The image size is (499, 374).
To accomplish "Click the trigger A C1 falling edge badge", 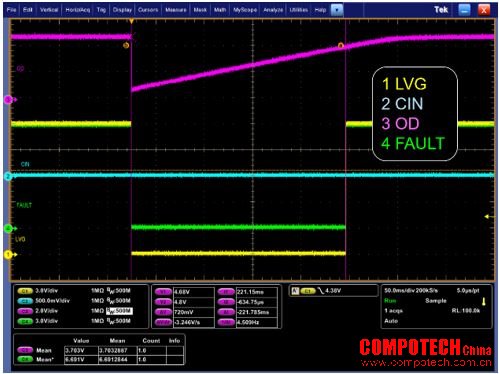I will 308,291.
